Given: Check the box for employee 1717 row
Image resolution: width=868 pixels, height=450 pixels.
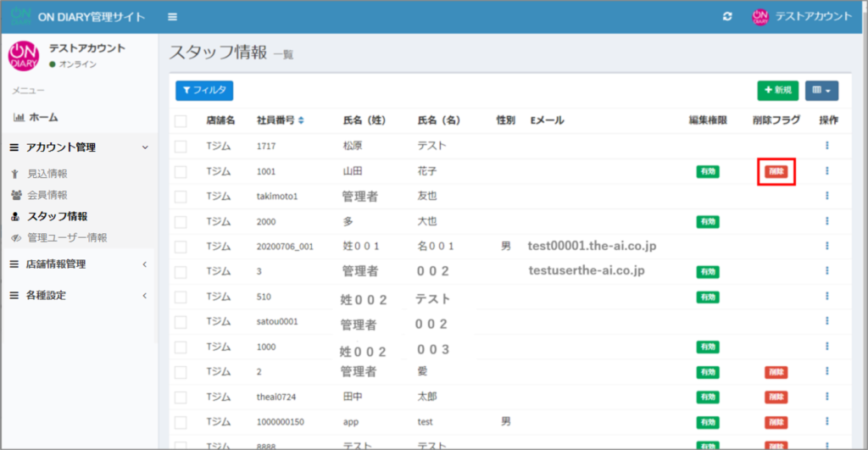Looking at the screenshot, I should click(x=181, y=146).
